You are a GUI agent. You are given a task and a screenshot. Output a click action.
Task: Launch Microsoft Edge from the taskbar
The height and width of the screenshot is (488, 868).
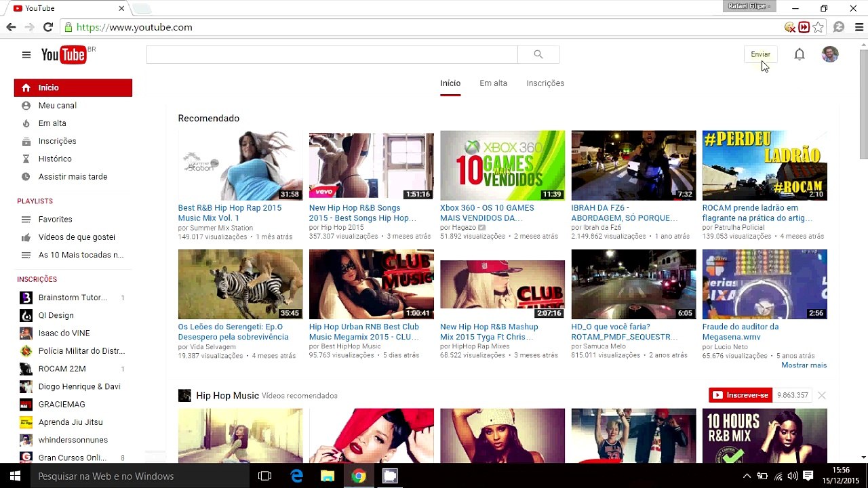pos(296,476)
